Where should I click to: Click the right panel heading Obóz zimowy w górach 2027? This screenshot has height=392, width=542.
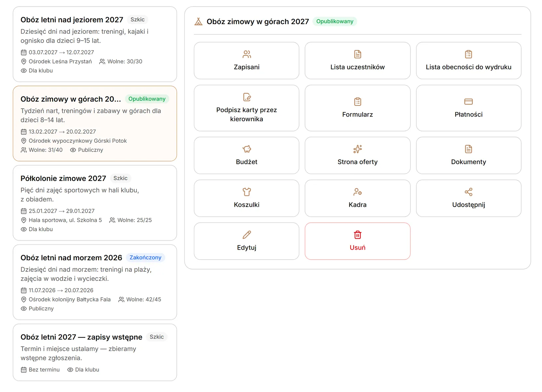pos(258,22)
